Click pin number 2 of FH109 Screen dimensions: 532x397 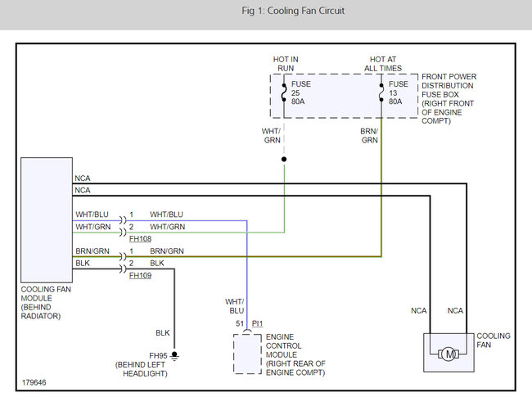[131, 264]
